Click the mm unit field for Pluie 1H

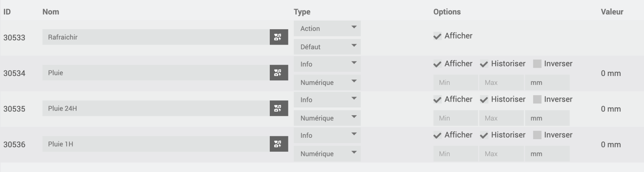547,154
